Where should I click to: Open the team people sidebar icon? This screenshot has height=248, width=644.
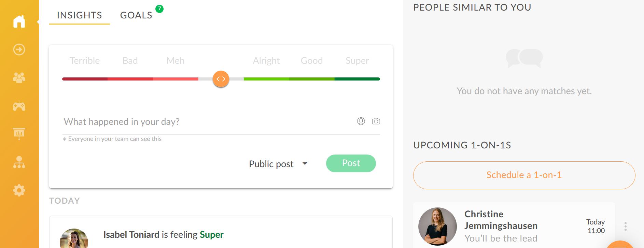19,78
